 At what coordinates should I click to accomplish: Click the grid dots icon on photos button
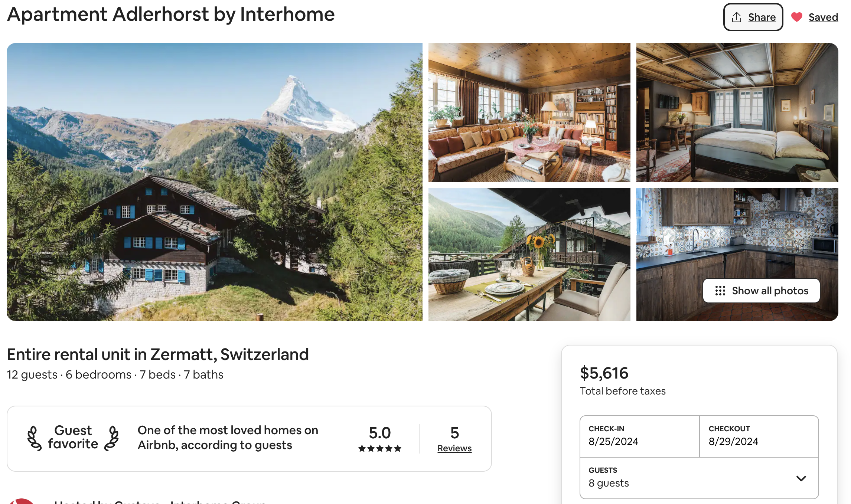pyautogui.click(x=720, y=291)
